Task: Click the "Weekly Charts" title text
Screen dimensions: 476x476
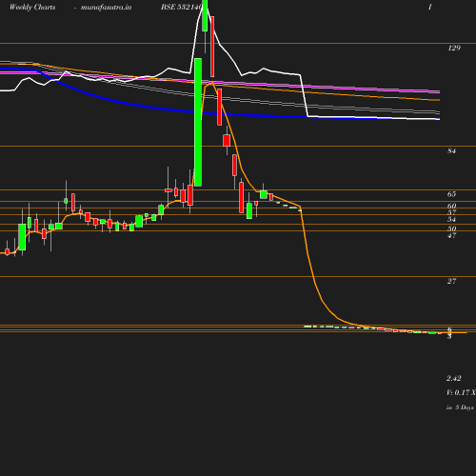Action: [32, 7]
